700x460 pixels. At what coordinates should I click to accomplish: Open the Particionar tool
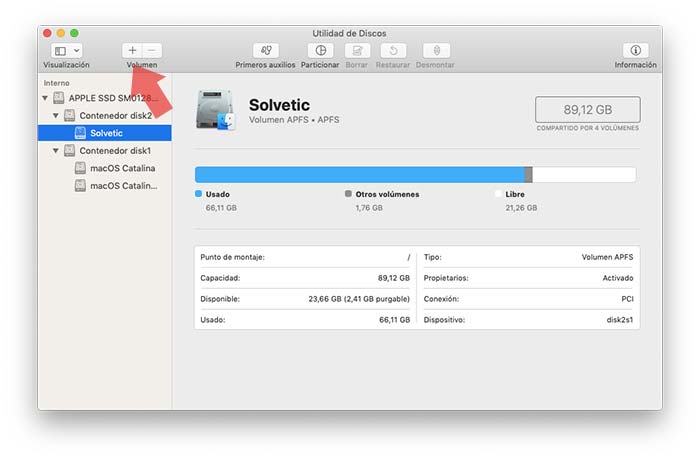321,50
